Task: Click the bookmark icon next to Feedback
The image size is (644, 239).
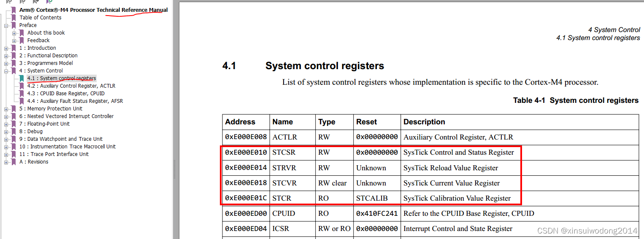Action: point(22,40)
